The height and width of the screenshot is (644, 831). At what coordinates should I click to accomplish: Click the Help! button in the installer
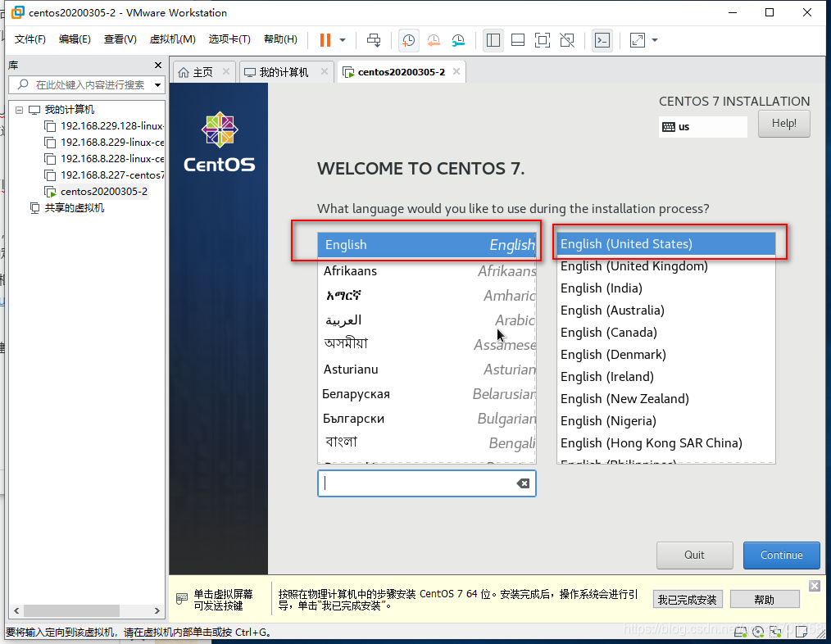[x=783, y=124]
